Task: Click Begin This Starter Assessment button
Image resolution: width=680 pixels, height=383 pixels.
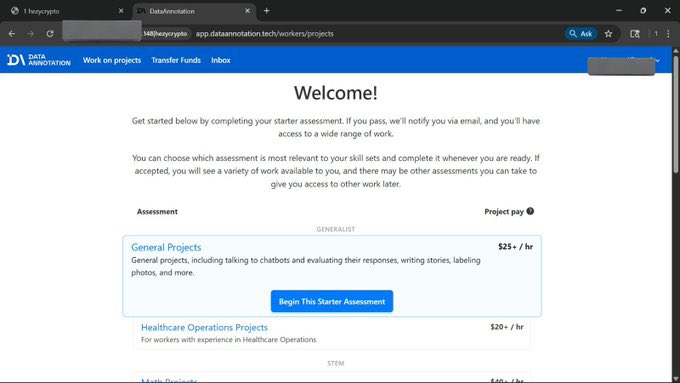Action: point(332,301)
